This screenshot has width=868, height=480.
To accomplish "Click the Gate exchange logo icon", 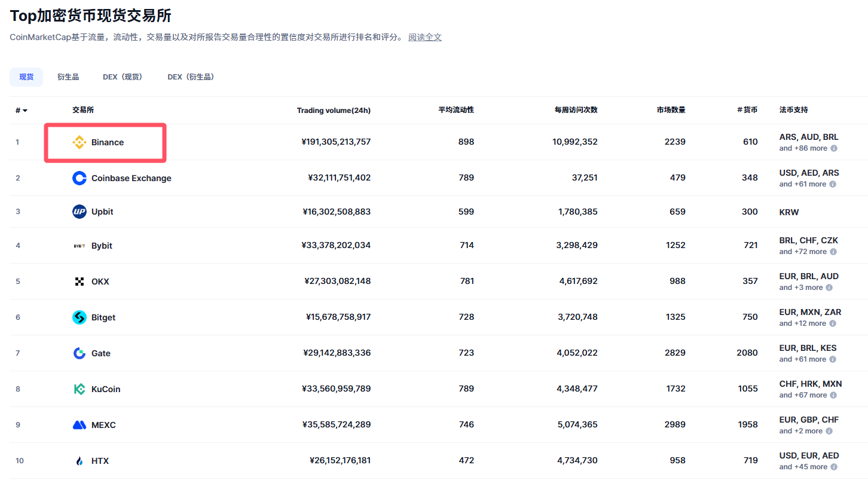I will (x=79, y=353).
